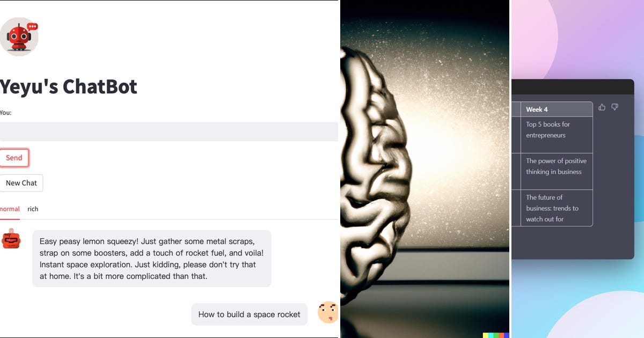Click the red robot logo avatar
This screenshot has width=644, height=338.
click(x=19, y=36)
